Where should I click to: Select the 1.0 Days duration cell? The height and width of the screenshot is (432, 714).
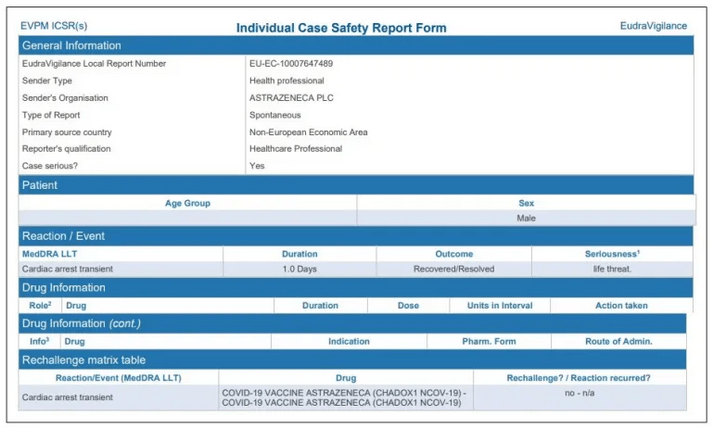(x=299, y=269)
